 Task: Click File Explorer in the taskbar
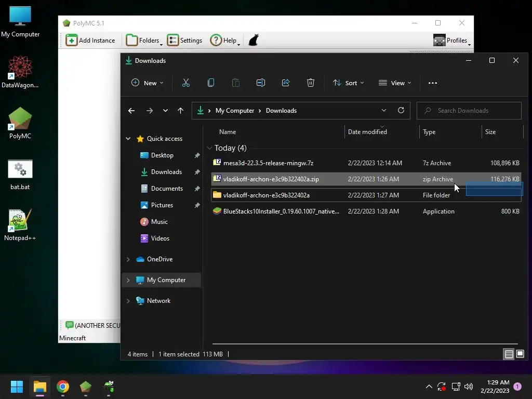[40, 387]
